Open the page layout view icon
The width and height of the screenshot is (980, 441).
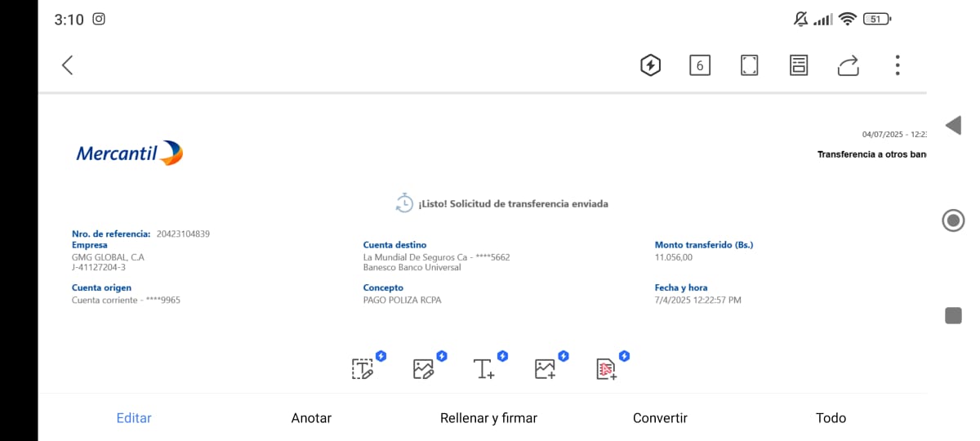[x=799, y=65]
